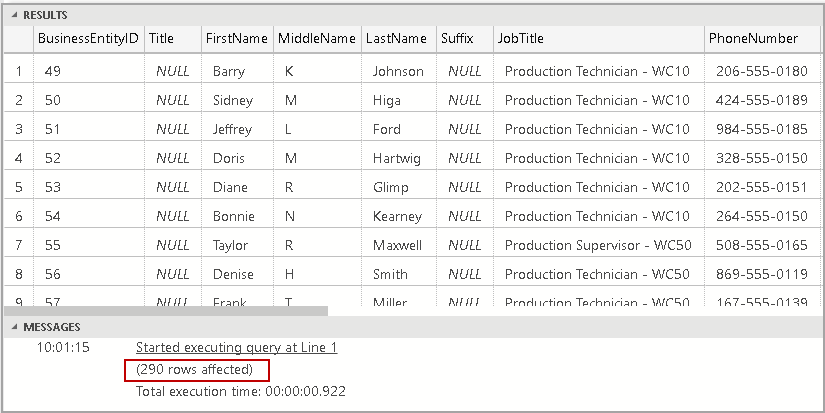This screenshot has height=413, width=825.
Task: Select row number 1 header
Action: (18, 72)
